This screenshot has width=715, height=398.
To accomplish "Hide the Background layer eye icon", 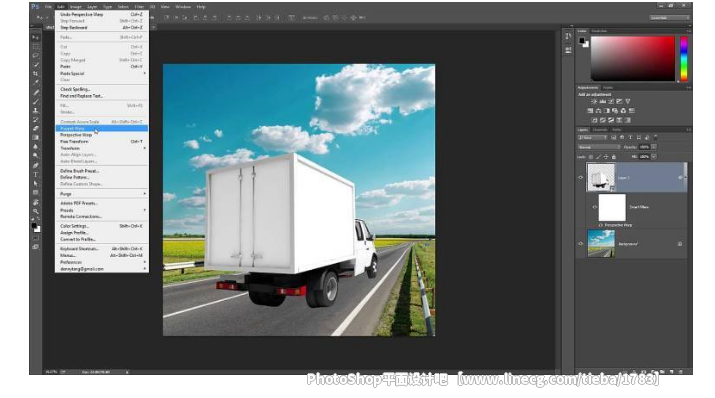I will click(x=580, y=243).
